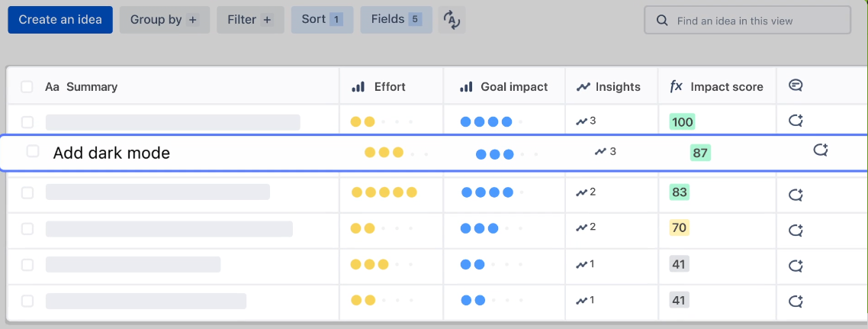Click the comments column header icon
Viewport: 868px width, 329px height.
coord(796,86)
